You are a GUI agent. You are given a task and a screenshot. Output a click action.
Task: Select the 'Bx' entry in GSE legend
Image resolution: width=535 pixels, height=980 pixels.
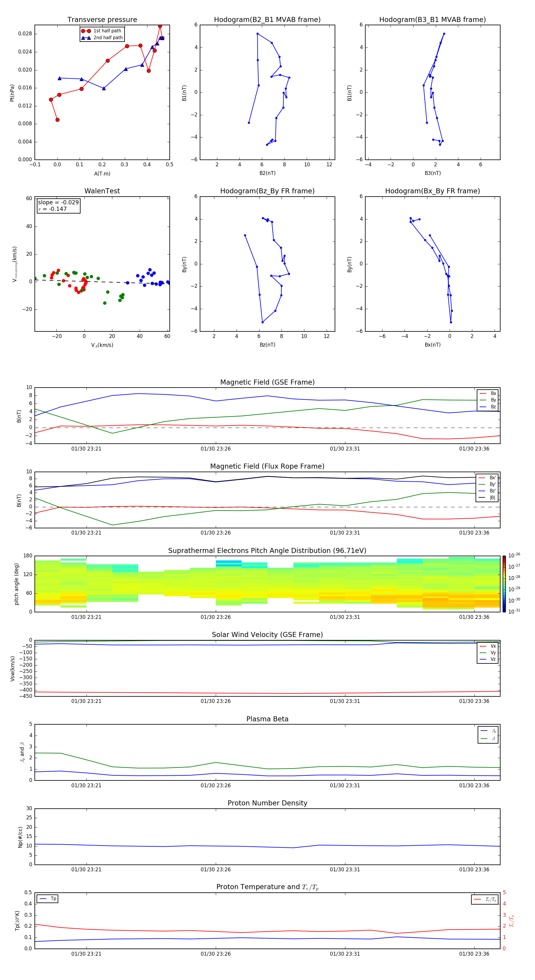click(488, 393)
